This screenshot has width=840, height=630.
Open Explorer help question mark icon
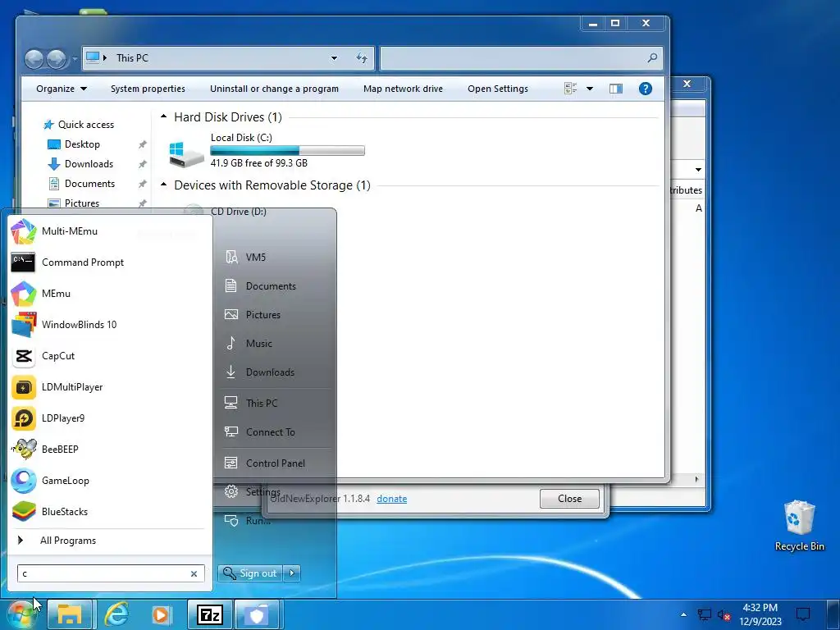pyautogui.click(x=646, y=89)
